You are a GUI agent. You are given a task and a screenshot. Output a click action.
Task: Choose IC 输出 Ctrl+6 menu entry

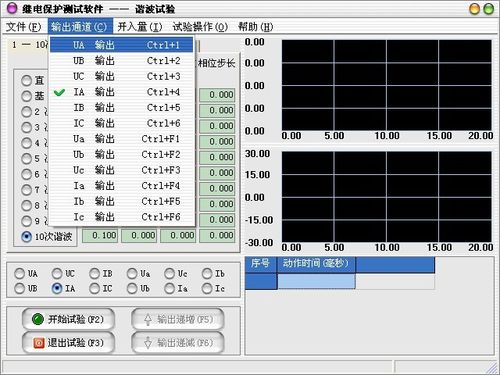(122, 123)
